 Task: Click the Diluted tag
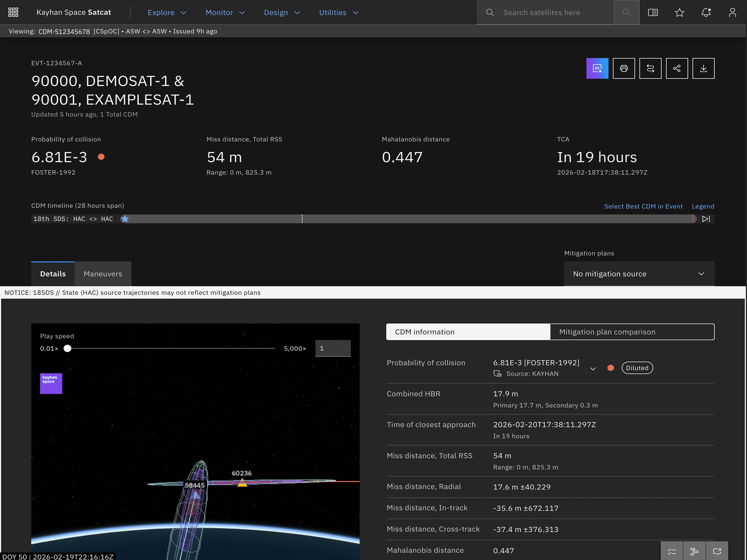click(x=637, y=368)
